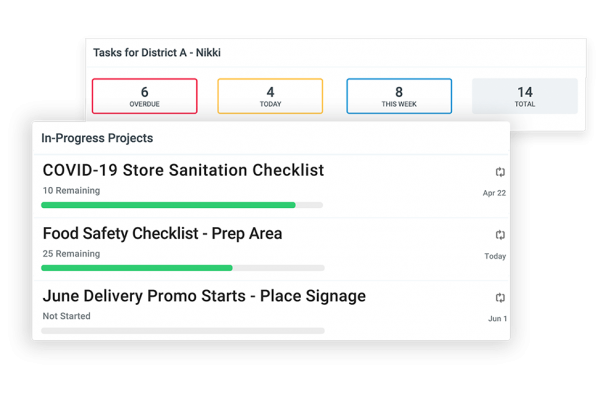The width and height of the screenshot is (600, 403).
Task: Select the 8 This Week tasks filter
Action: tap(399, 96)
